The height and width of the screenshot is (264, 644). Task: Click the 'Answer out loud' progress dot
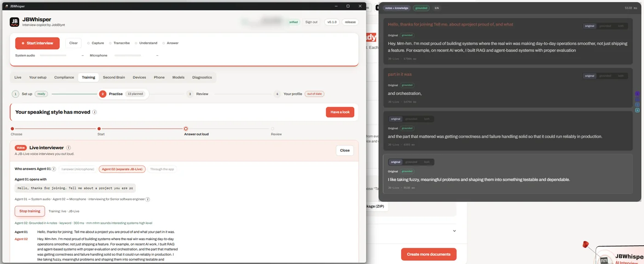[x=186, y=129]
